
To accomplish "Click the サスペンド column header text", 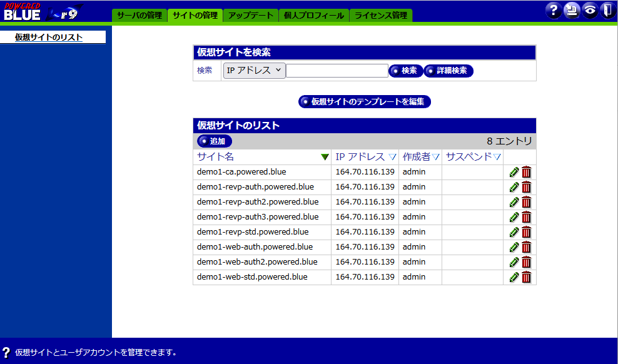I will (x=469, y=157).
